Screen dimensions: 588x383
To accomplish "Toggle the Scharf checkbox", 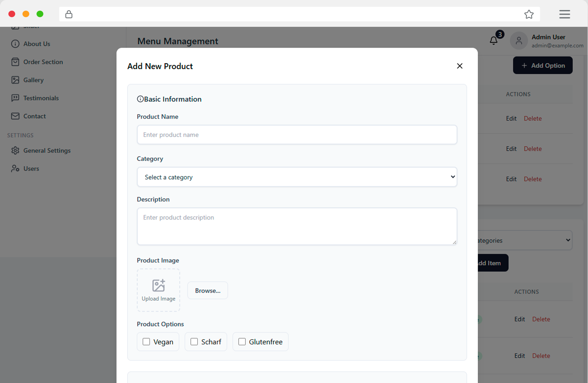I will click(x=194, y=342).
